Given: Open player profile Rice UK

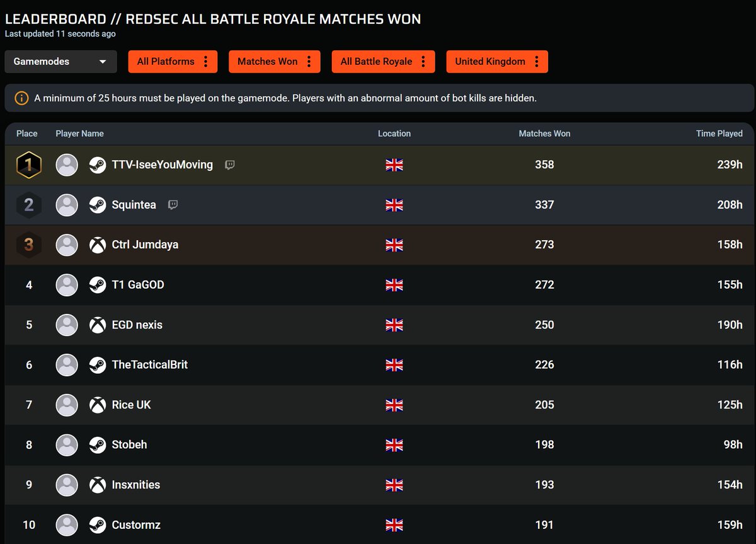Looking at the screenshot, I should (132, 405).
